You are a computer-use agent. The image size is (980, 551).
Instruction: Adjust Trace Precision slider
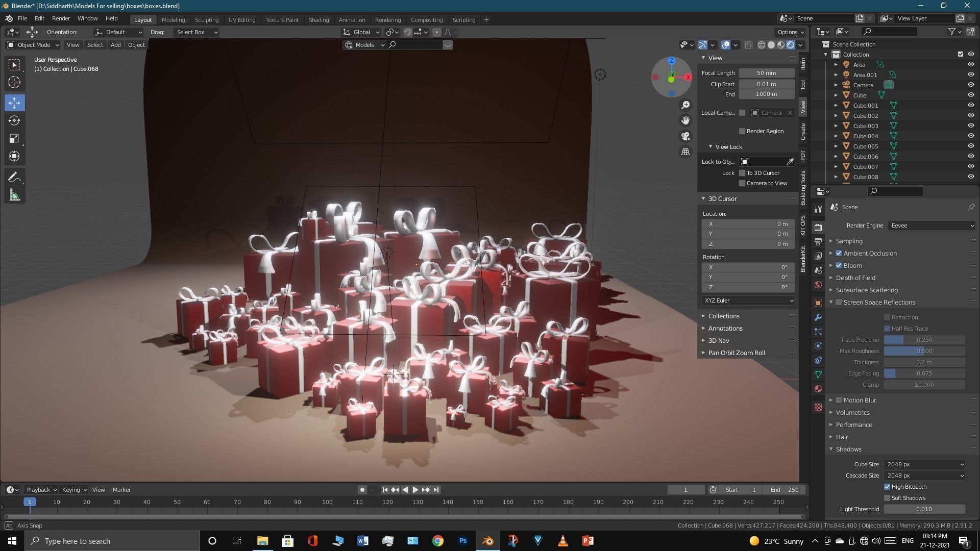click(x=924, y=340)
